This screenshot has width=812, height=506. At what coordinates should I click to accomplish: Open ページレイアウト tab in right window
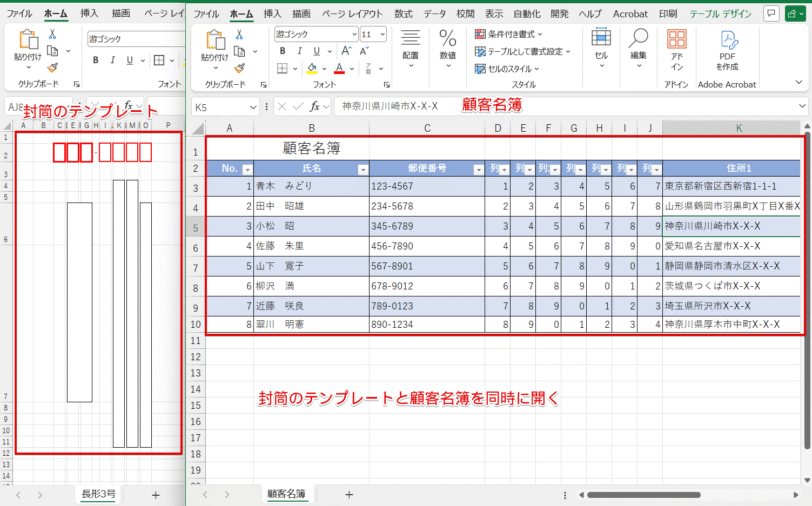tap(352, 13)
